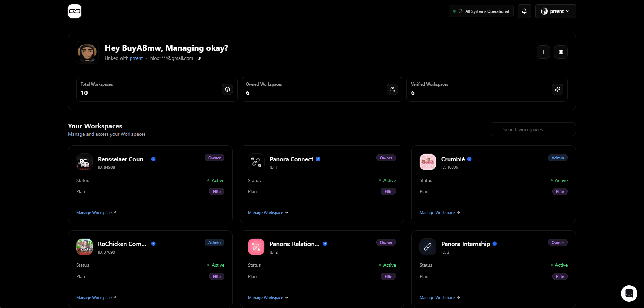Screen dimensions: 644x308
Task: Manage the Panora Connect workspace
Action: 265,212
